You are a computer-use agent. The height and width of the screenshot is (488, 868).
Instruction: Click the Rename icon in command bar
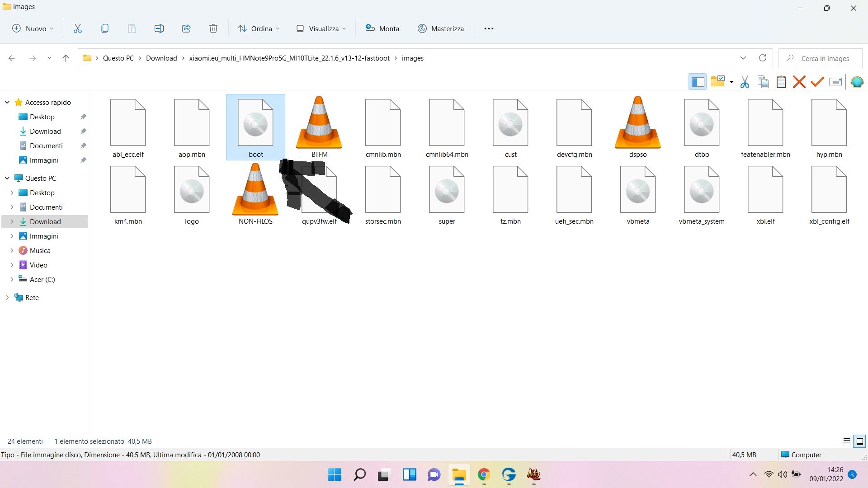(x=159, y=28)
